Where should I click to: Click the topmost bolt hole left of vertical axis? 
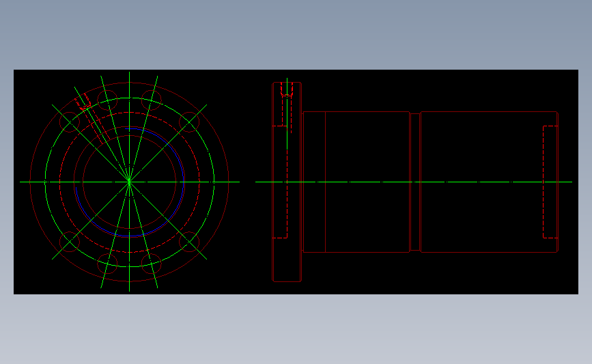107,100
